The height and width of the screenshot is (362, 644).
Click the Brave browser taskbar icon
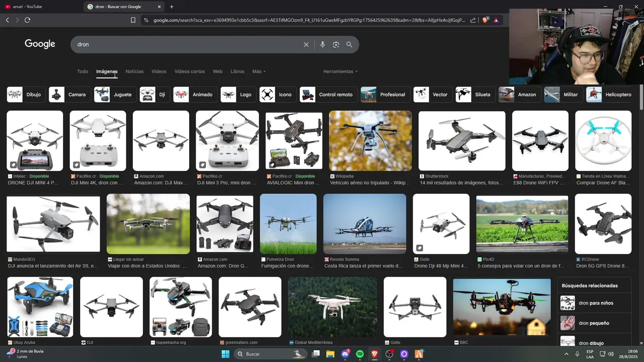coord(374,354)
